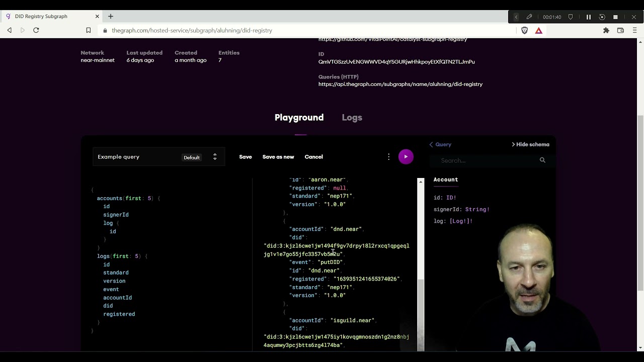Close the recording toolbar

click(634, 17)
